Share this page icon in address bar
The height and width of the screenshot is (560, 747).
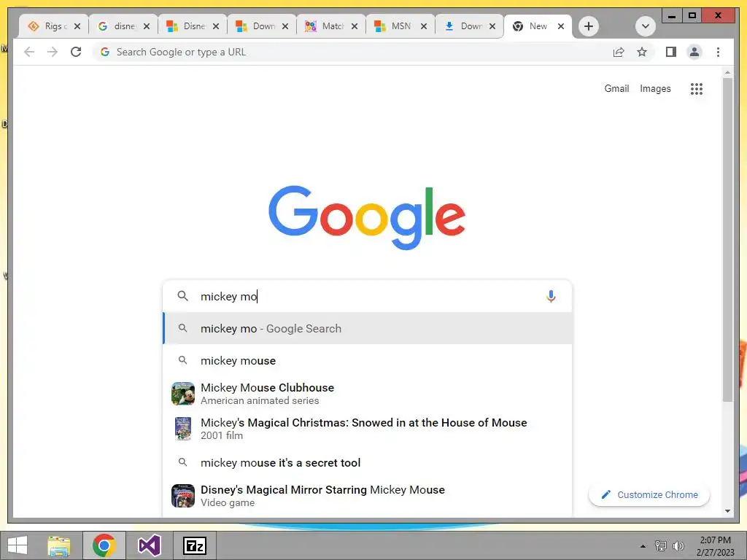[619, 52]
